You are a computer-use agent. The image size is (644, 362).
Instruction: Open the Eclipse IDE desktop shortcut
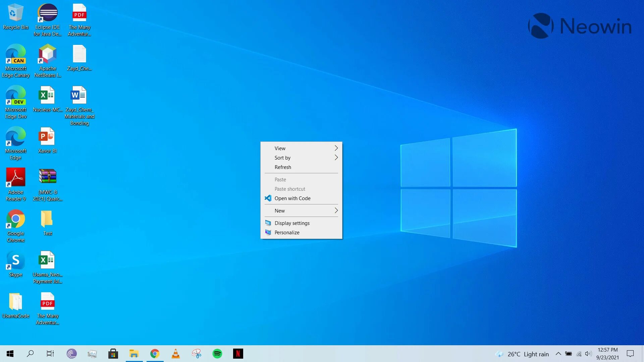click(47, 19)
